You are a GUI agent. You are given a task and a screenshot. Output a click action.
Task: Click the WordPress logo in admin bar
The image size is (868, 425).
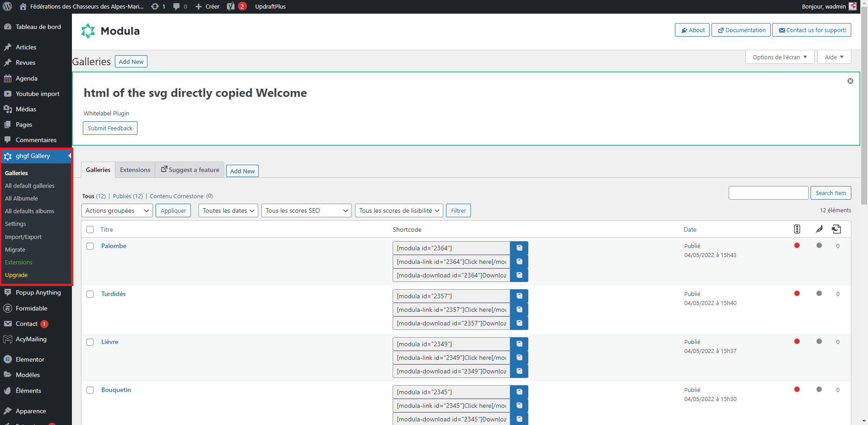7,6
